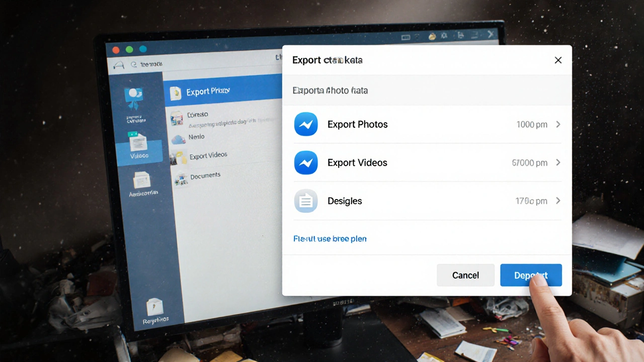Close the Export data dialog
This screenshot has height=362, width=644.
(558, 60)
